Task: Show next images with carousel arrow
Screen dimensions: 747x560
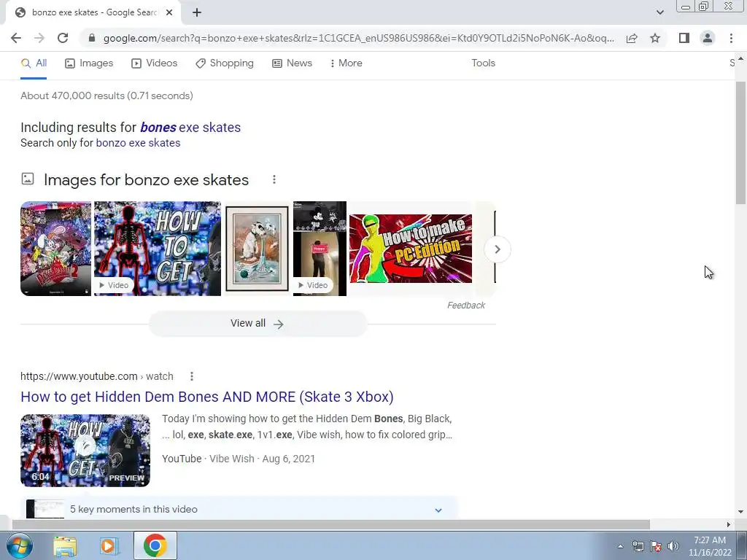Action: click(497, 249)
